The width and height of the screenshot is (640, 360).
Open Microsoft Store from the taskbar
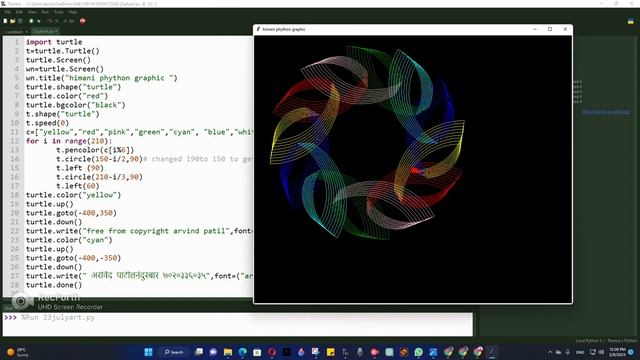click(257, 352)
